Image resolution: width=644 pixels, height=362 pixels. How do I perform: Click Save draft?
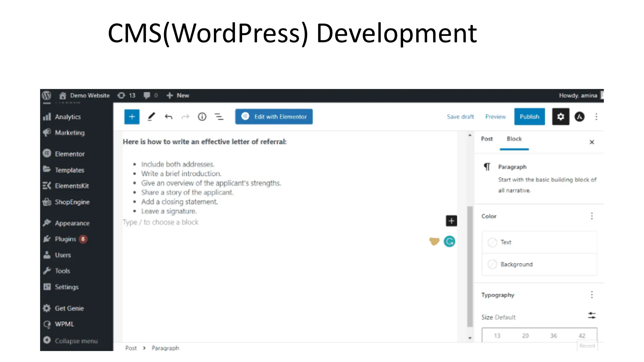point(460,117)
